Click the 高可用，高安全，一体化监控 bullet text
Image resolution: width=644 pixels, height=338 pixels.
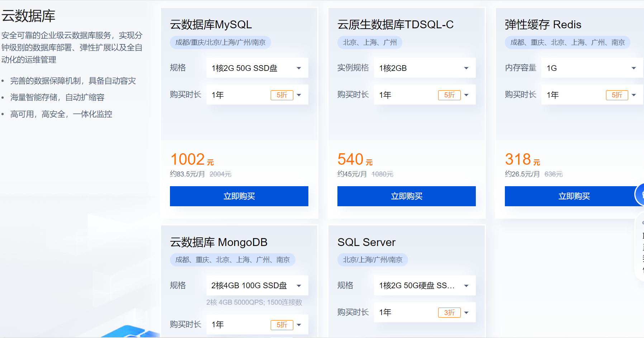click(x=61, y=114)
